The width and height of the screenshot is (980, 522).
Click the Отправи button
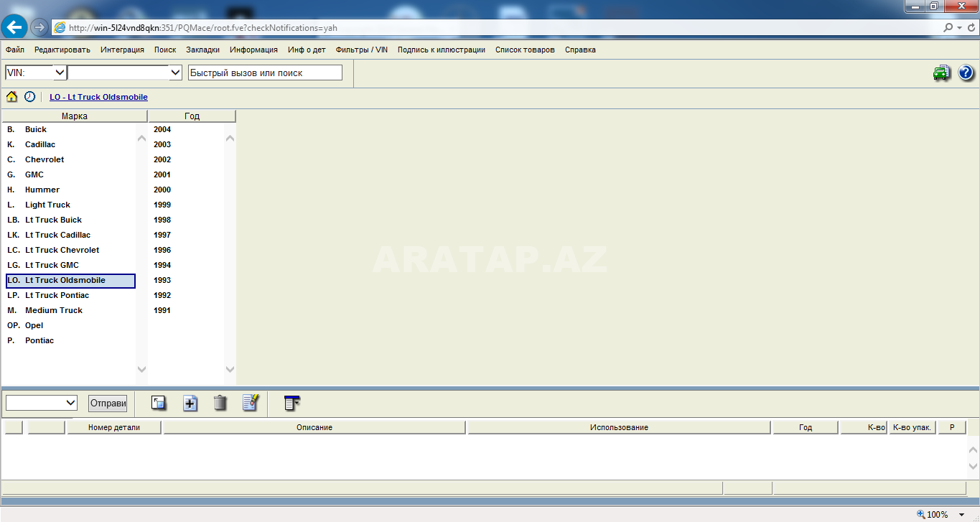point(108,403)
